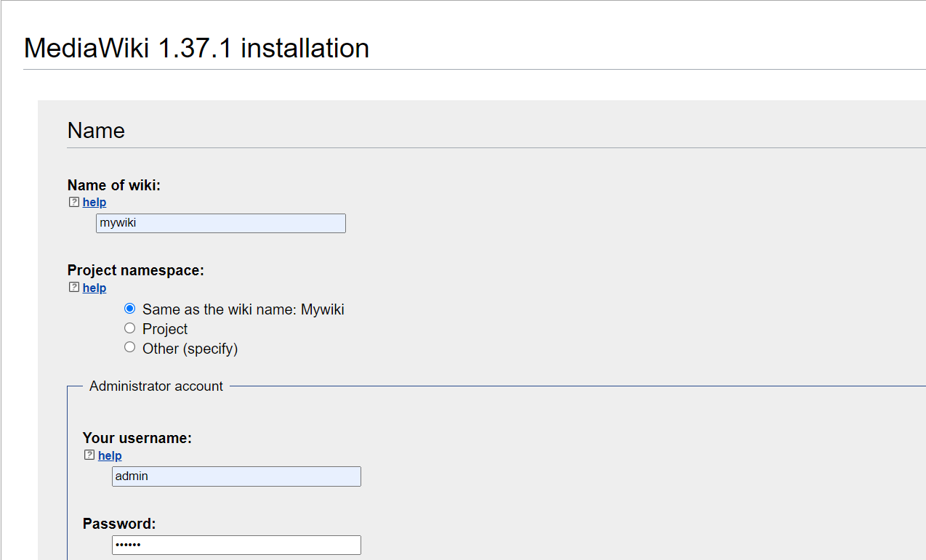Open the help link for Project namespace
926x560 pixels.
tap(94, 288)
